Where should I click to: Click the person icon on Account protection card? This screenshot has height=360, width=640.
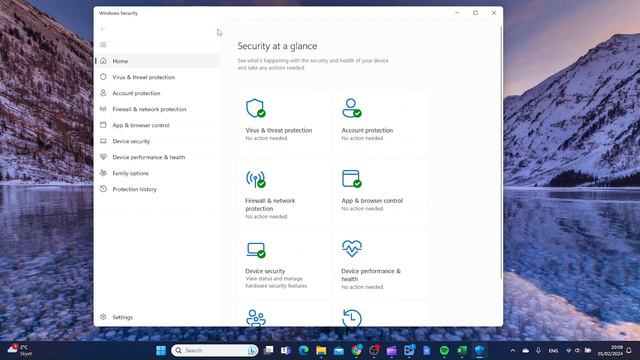coord(351,108)
